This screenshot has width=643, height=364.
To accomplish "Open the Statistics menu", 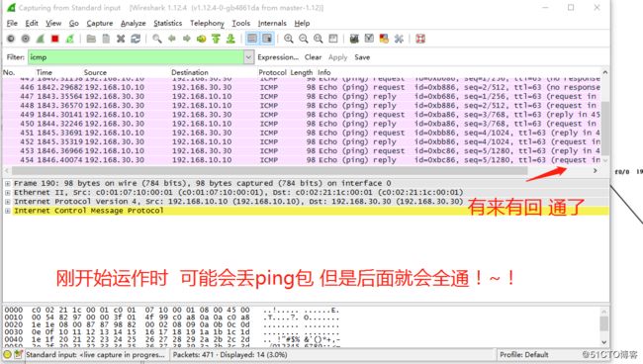I will pyautogui.click(x=168, y=24).
